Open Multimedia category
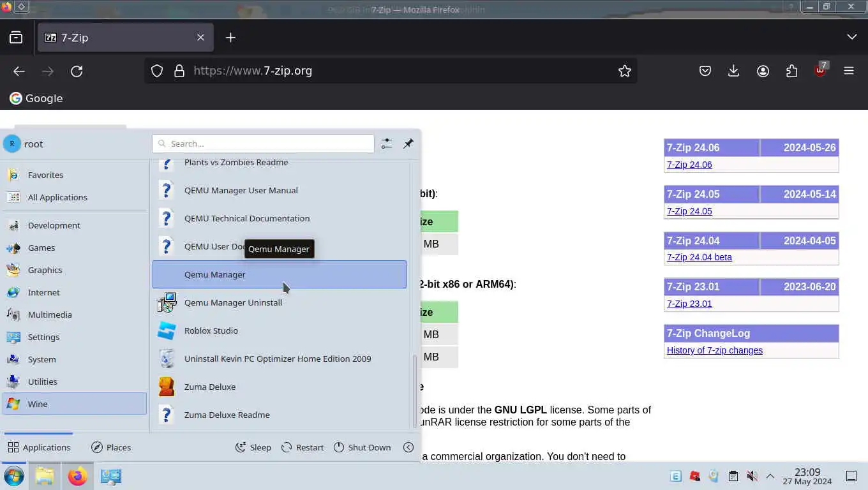Image resolution: width=868 pixels, height=490 pixels. [75, 315]
